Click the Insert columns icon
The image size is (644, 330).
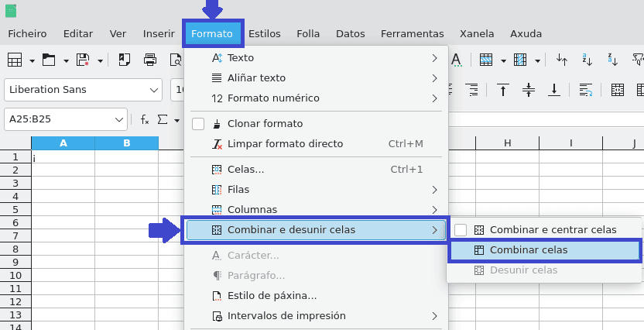click(520, 60)
